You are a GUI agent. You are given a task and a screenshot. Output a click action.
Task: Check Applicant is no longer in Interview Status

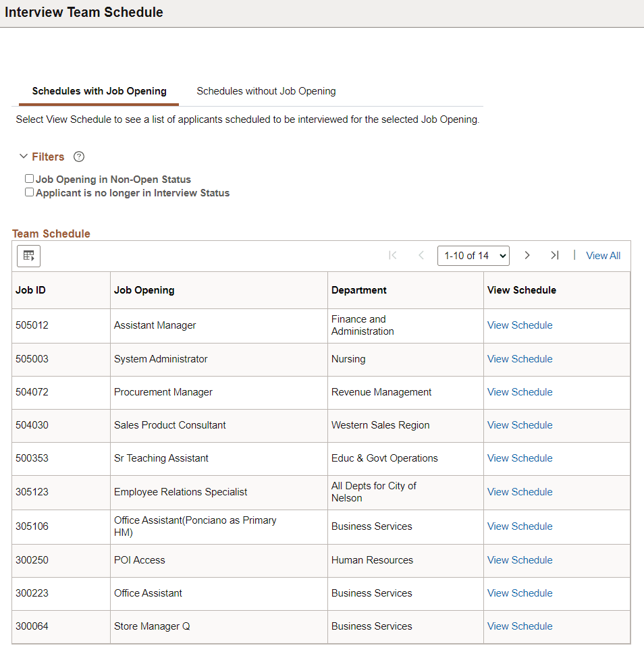pyautogui.click(x=29, y=192)
